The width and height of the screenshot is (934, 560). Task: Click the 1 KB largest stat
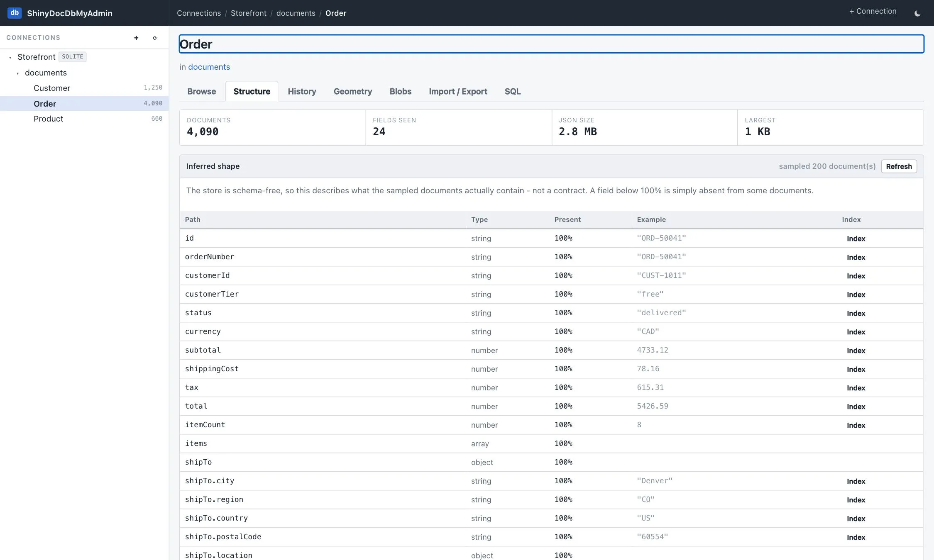point(758,131)
